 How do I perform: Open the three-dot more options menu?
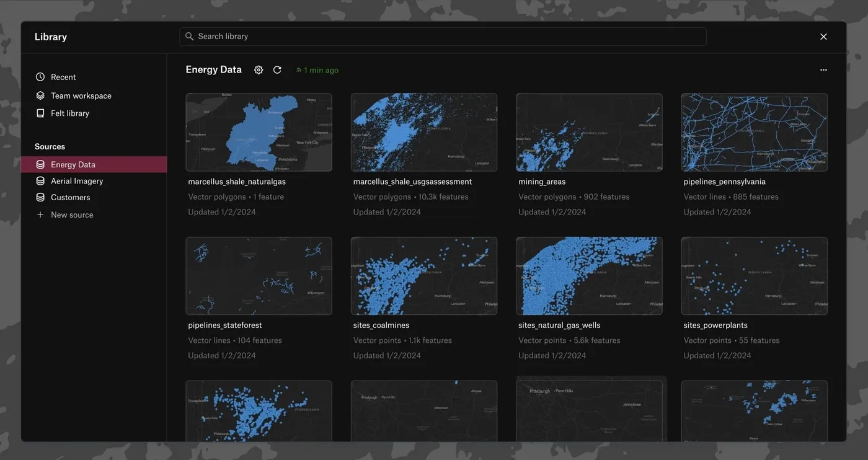[823, 70]
